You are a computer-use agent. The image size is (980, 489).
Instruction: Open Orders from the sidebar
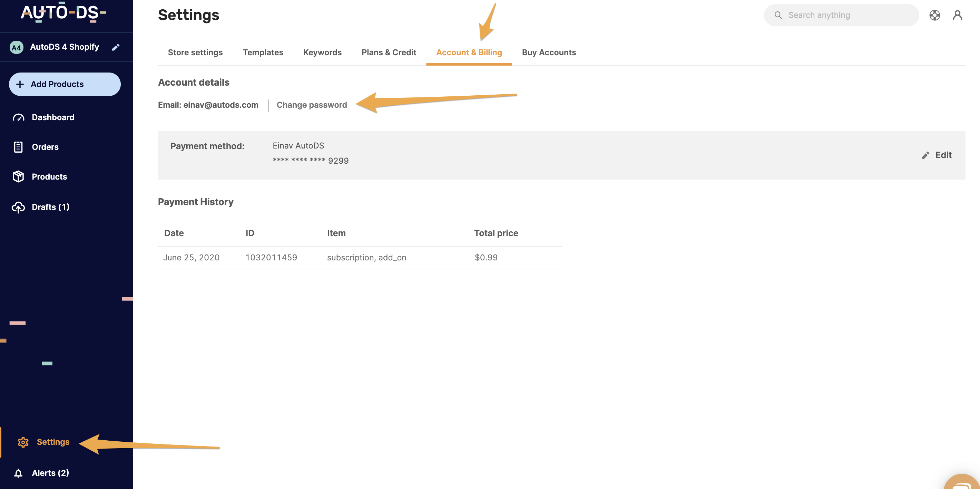point(45,147)
